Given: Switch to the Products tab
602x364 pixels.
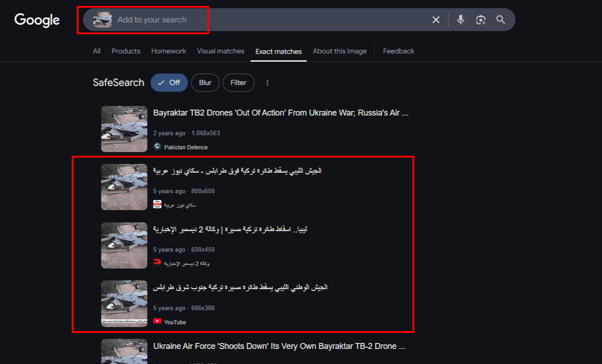Looking at the screenshot, I should [126, 51].
